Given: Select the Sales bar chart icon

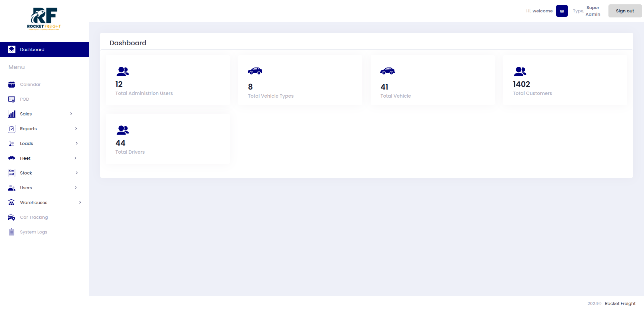Looking at the screenshot, I should pos(11,114).
